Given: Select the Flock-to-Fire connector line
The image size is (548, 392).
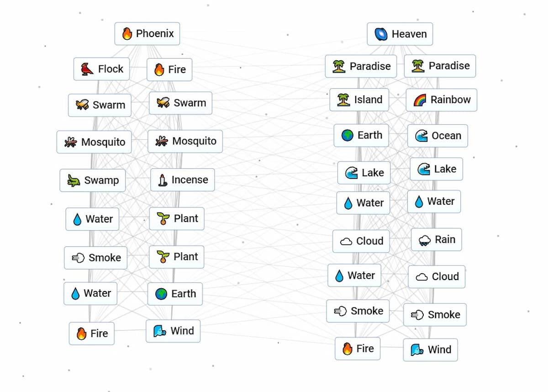Looking at the screenshot, I should 138,69.
